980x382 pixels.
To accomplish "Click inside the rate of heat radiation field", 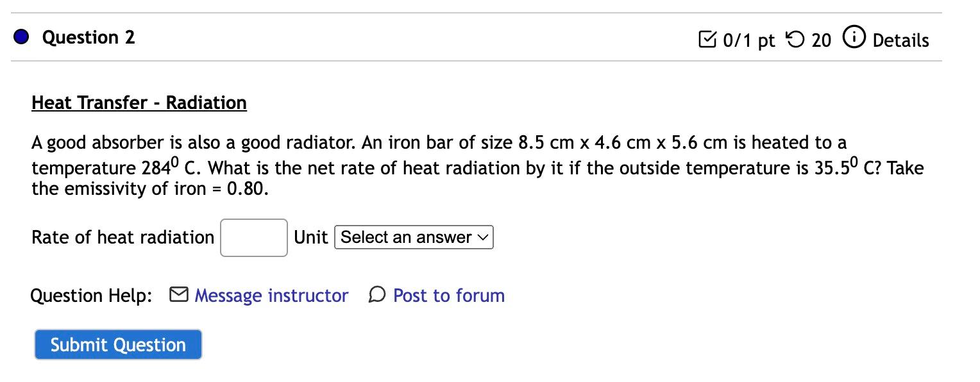I will [253, 237].
